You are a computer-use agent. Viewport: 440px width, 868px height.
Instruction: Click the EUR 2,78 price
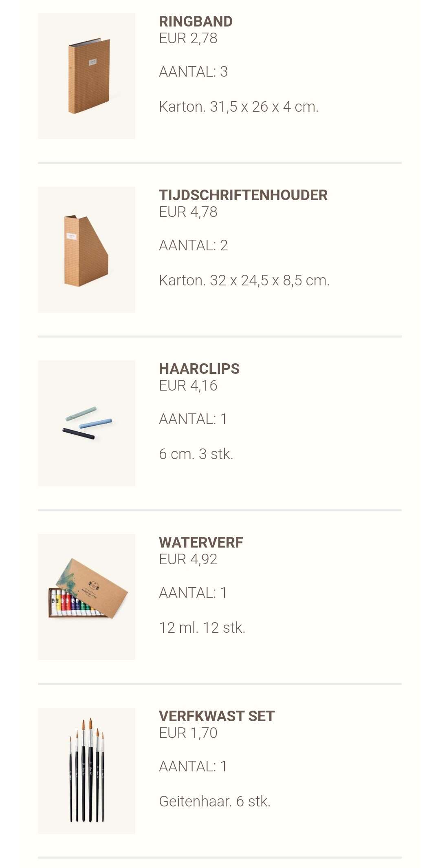[188, 38]
